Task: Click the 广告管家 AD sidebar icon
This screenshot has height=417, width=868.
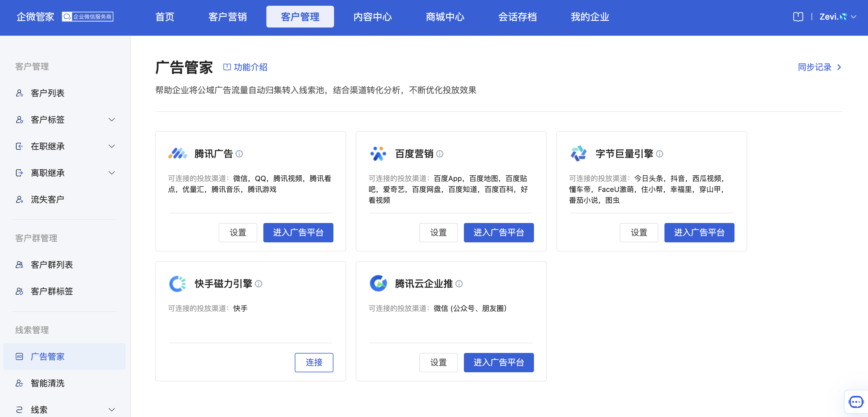Action: tap(20, 357)
